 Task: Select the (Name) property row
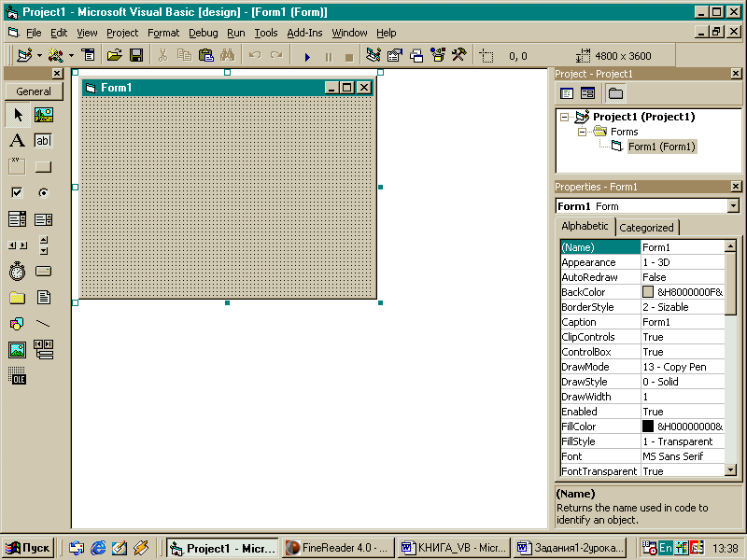point(642,247)
